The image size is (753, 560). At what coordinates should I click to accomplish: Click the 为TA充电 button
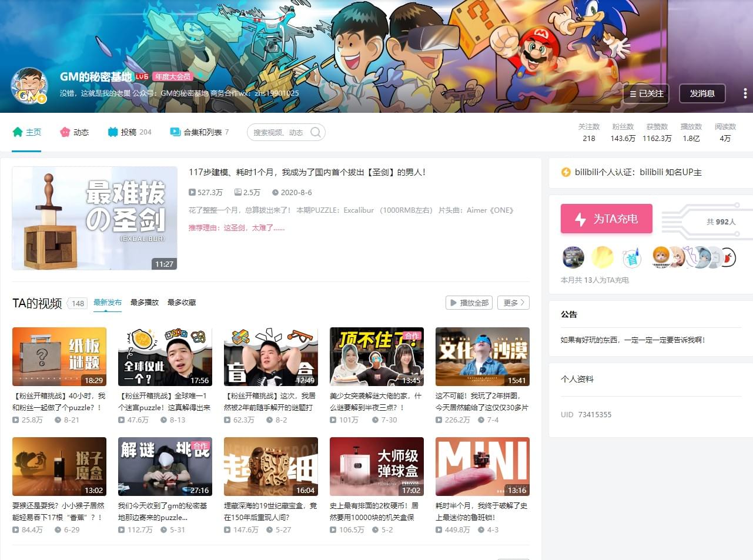tap(606, 219)
